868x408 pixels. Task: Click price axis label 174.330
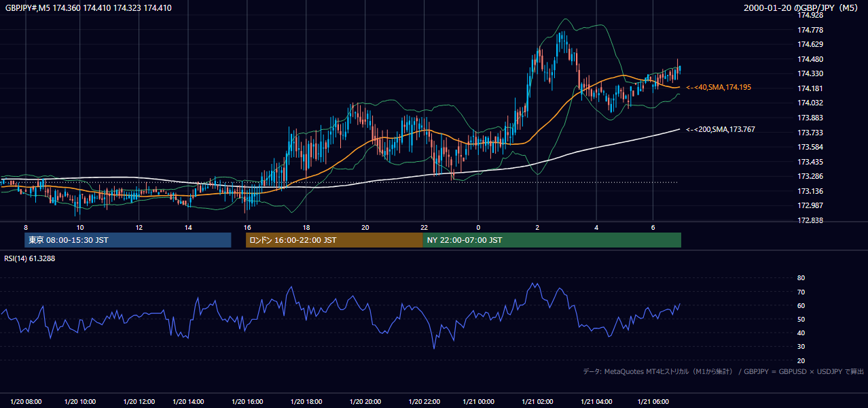coord(810,73)
